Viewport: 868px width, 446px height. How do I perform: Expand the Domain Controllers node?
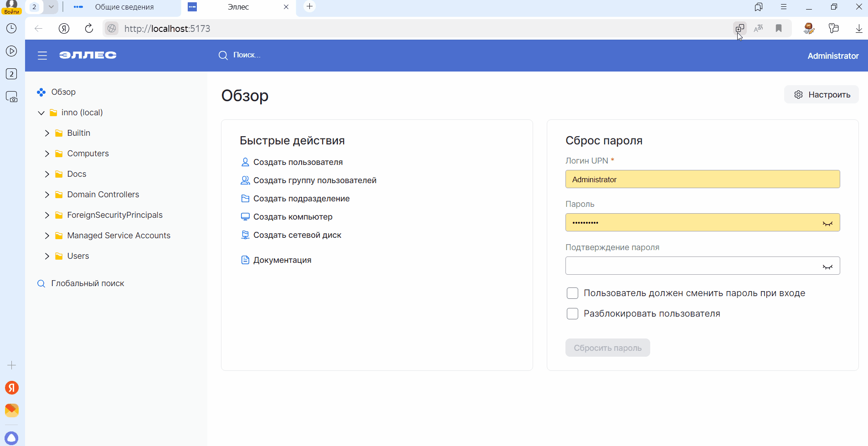(x=47, y=195)
